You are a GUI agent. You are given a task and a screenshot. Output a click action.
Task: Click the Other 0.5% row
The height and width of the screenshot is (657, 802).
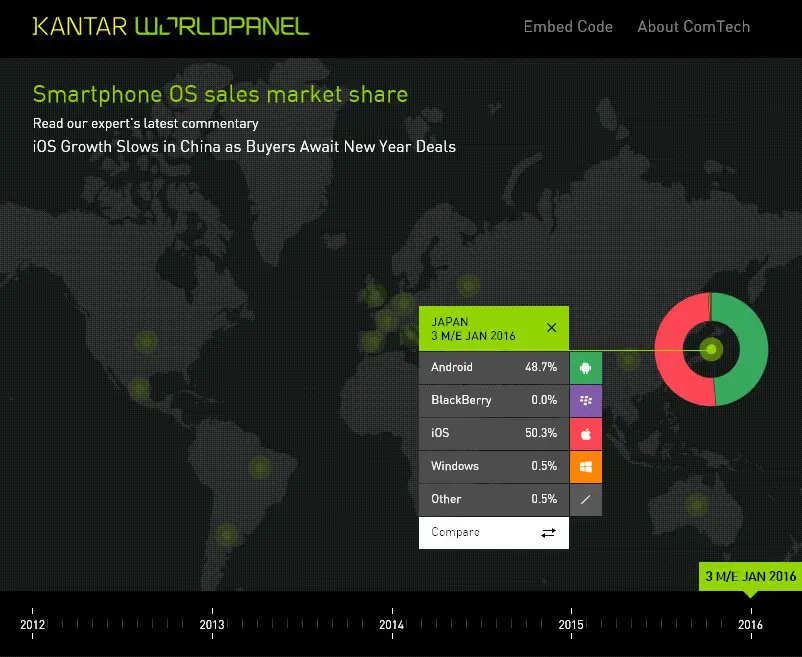coord(494,500)
